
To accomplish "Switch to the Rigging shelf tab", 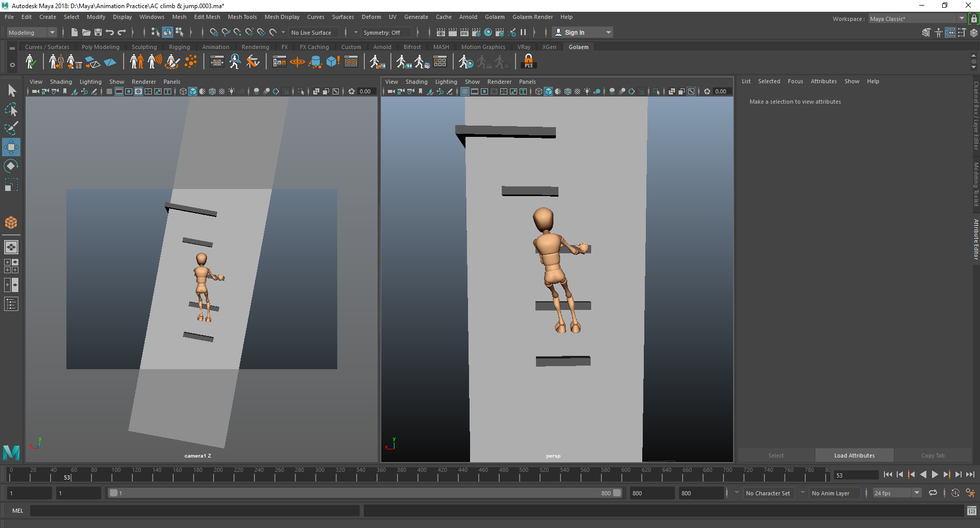I will tap(179, 46).
